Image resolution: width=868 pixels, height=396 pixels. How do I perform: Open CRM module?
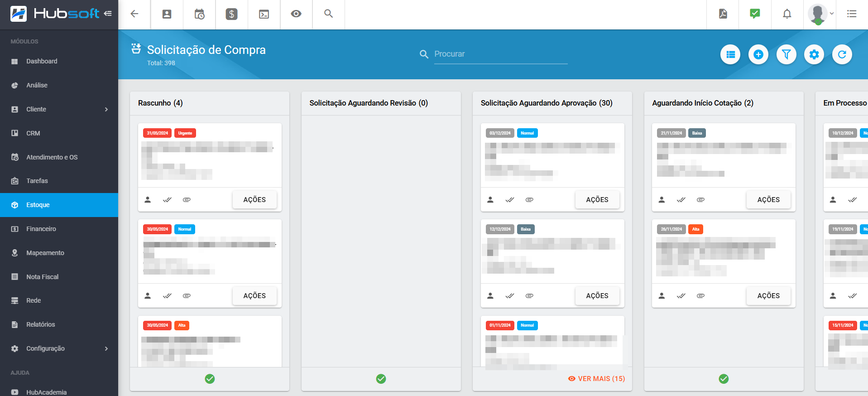(59, 133)
